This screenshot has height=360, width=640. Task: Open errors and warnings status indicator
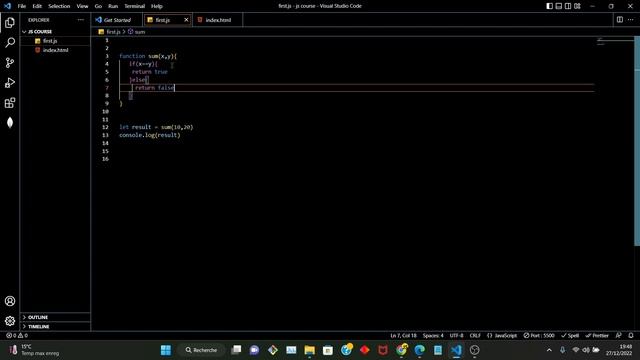click(17, 336)
